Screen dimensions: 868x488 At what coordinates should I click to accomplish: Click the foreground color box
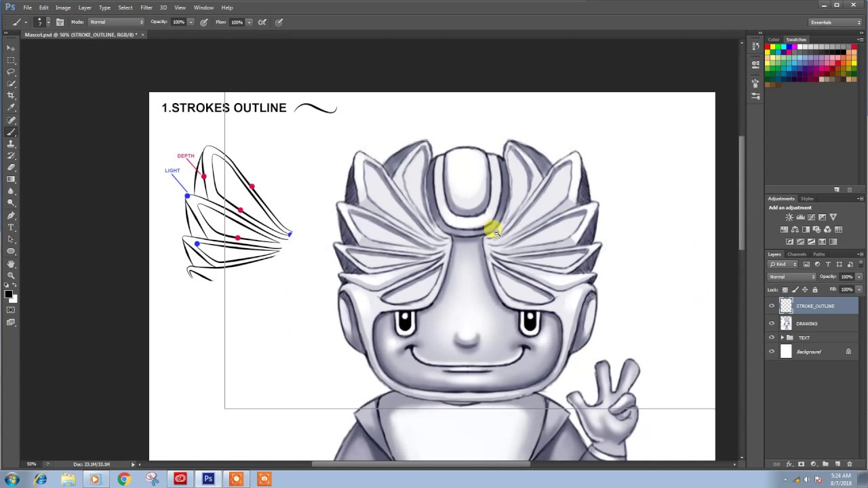pos(8,293)
